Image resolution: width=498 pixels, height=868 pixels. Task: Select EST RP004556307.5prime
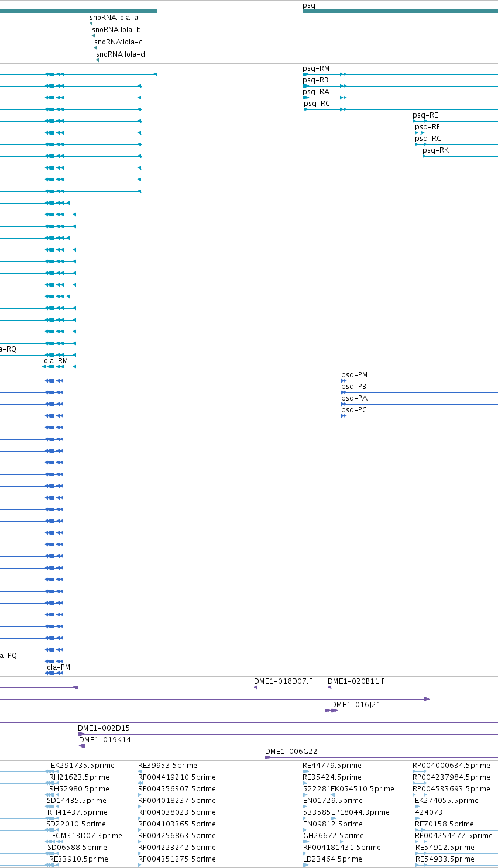point(177,789)
